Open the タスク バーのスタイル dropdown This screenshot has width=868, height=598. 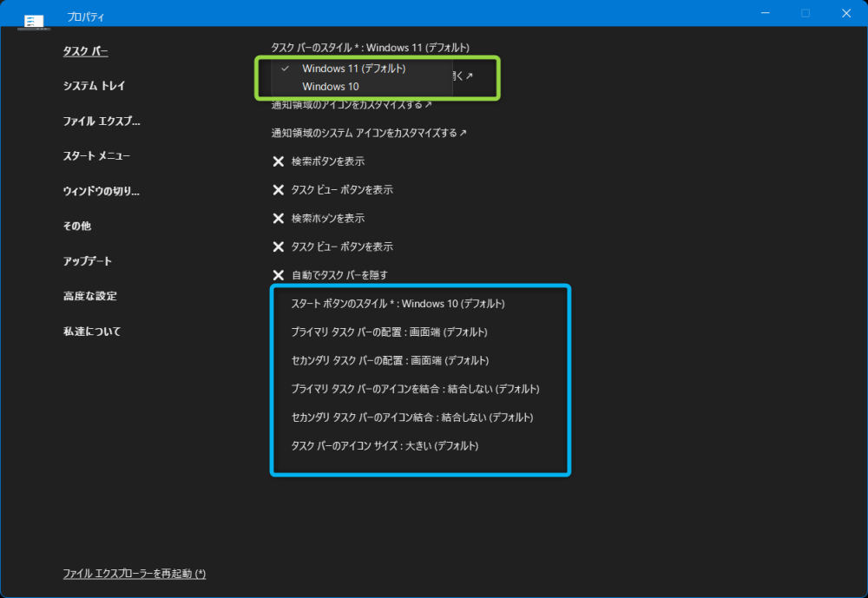pos(370,48)
